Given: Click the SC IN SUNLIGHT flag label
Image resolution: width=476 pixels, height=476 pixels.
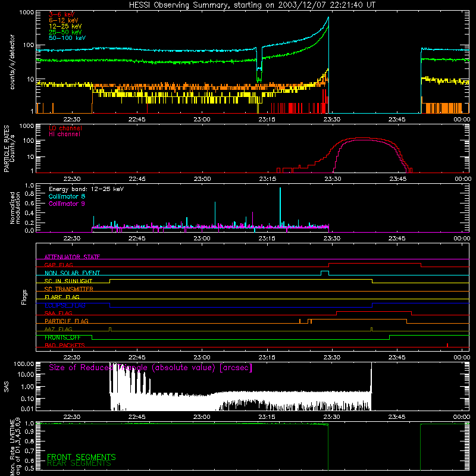Looking at the screenshot, I should click(x=68, y=281).
